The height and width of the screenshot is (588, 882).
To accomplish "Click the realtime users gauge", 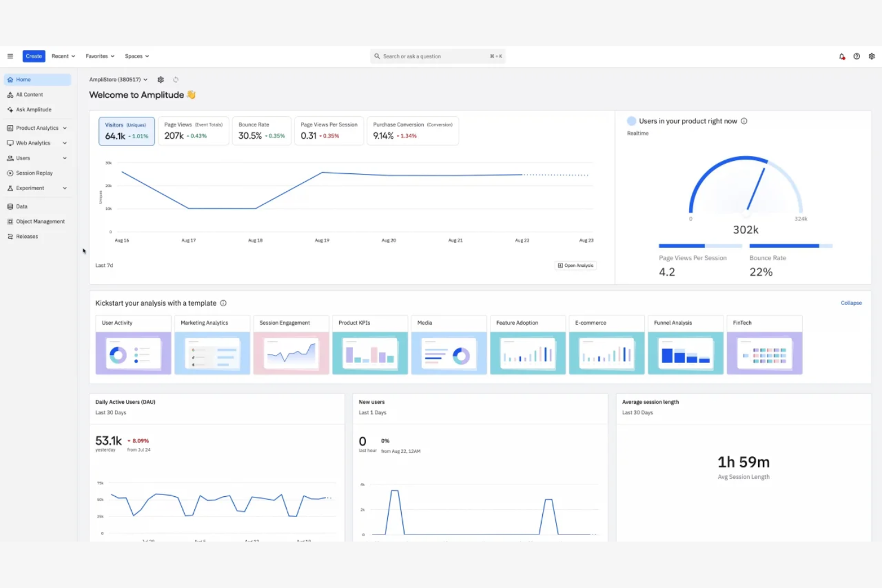I will pyautogui.click(x=746, y=185).
